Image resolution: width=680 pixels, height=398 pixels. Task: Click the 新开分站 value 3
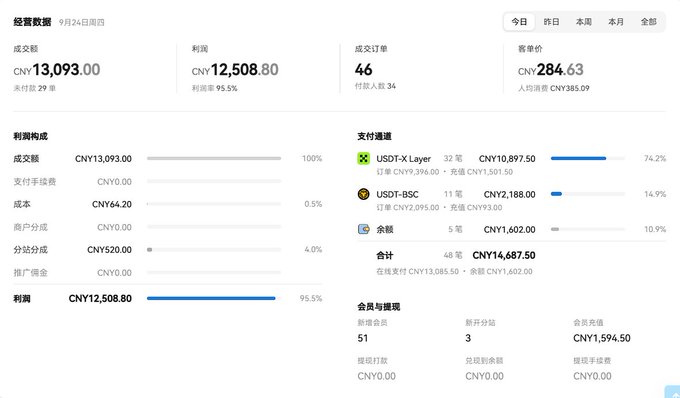point(468,338)
